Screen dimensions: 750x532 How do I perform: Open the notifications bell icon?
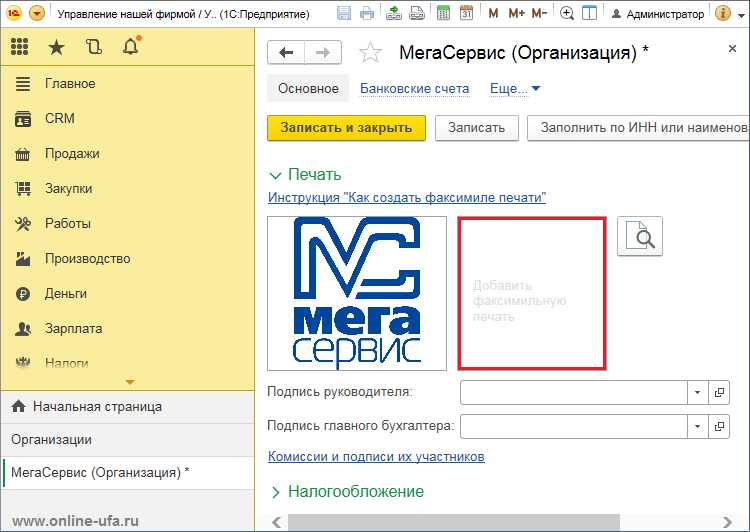pos(131,46)
